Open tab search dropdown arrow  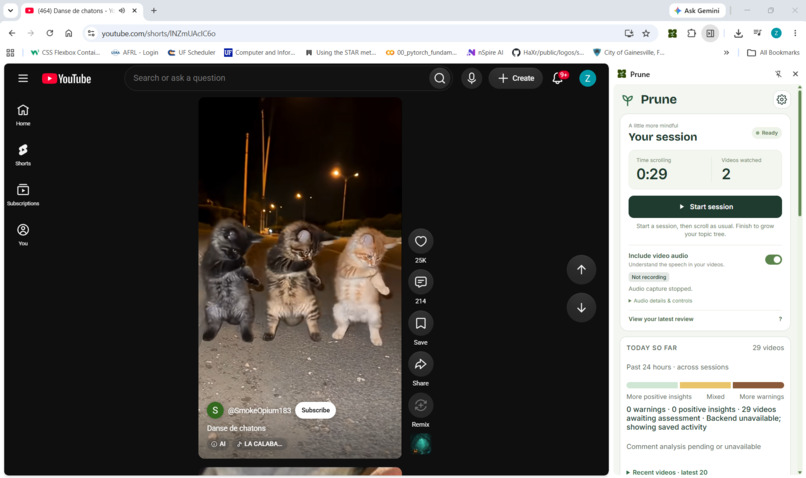(x=10, y=10)
